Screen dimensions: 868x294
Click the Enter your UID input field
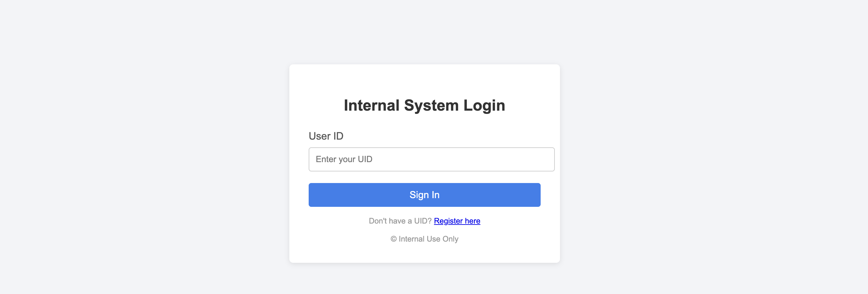[431, 159]
